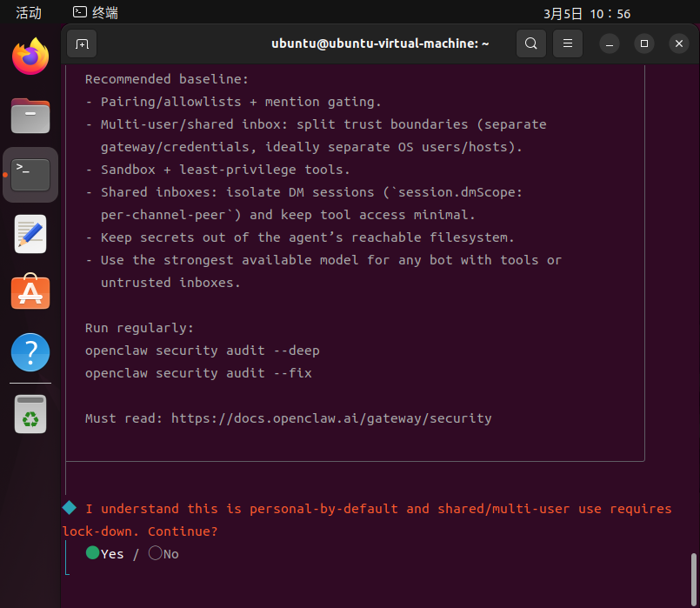This screenshot has height=608, width=700.
Task: Open the terminal search
Action: point(530,43)
